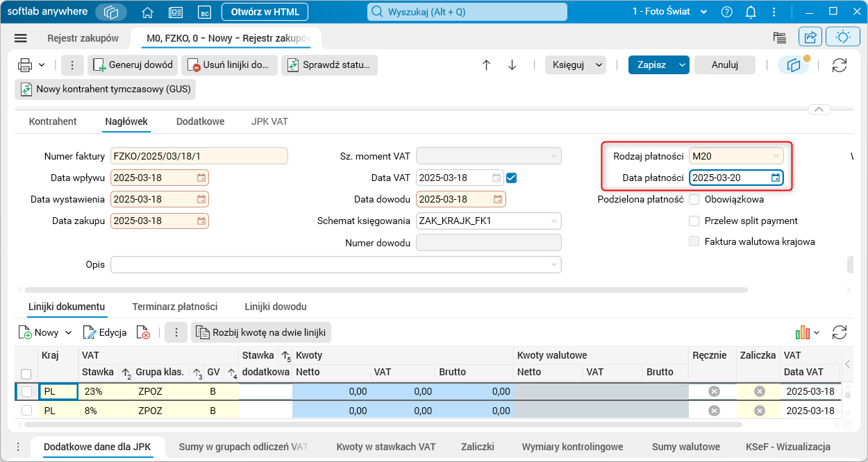
Task: Collapse the header section with chevron
Action: click(819, 110)
